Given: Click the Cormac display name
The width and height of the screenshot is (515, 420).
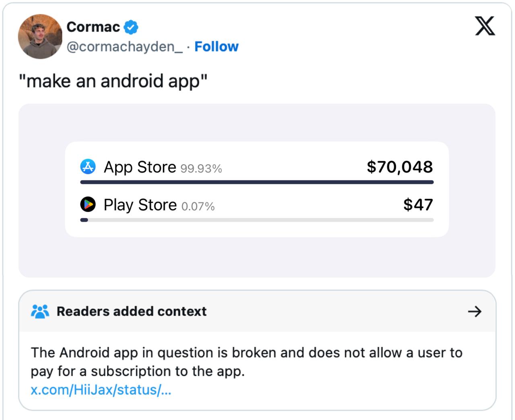Looking at the screenshot, I should pyautogui.click(x=93, y=27).
